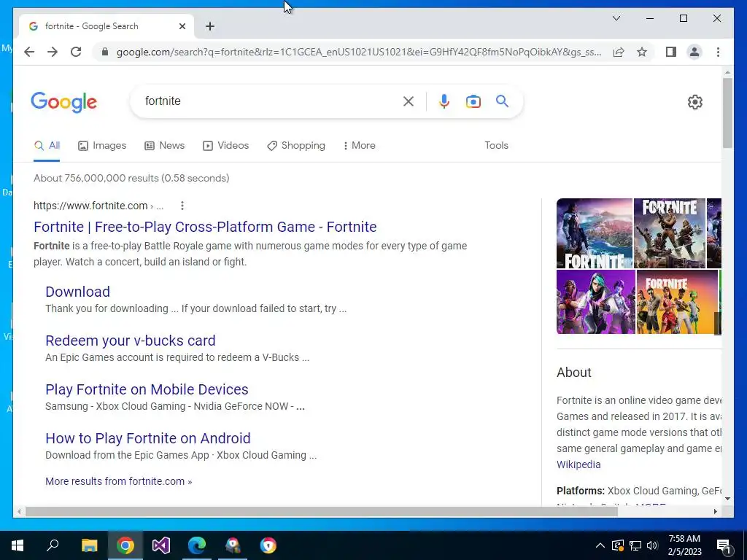Click the blue magnifier search button

pos(502,101)
